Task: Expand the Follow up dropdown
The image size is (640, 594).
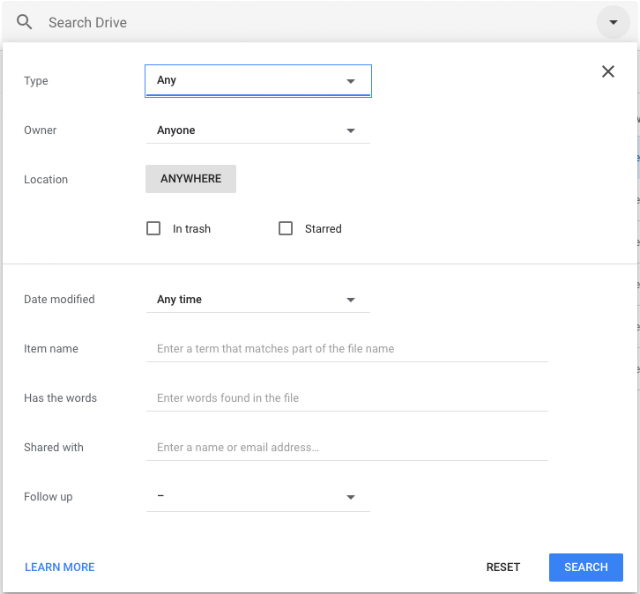Action: 258,497
